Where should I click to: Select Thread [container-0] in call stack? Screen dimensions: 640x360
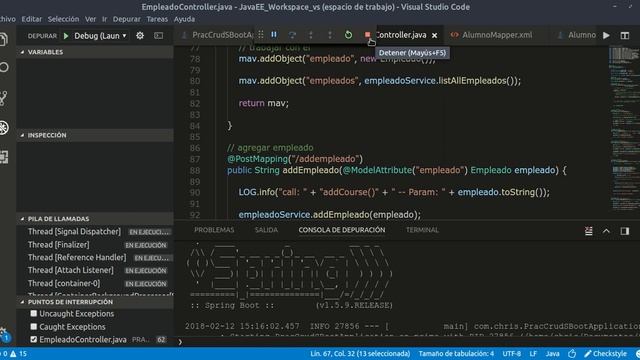point(95,283)
